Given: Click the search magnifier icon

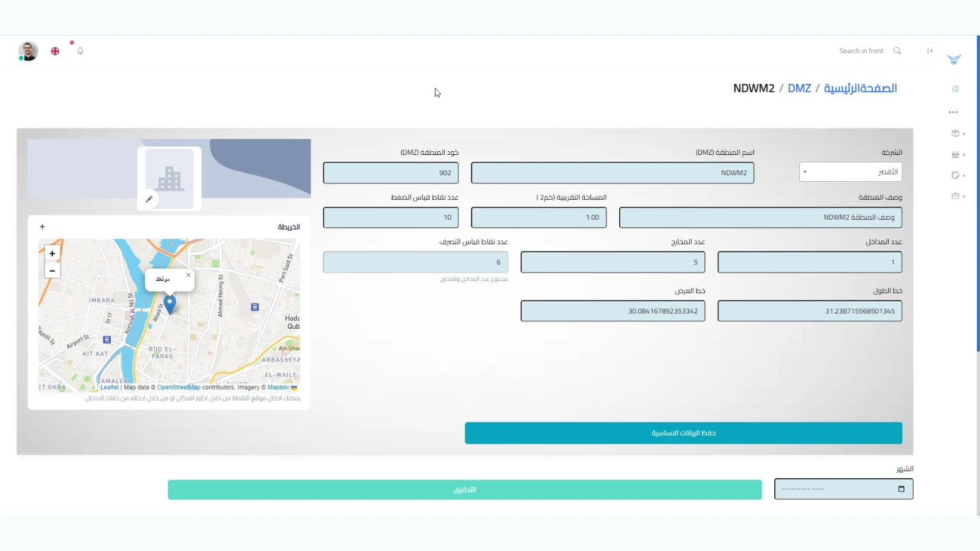Looking at the screenshot, I should (x=897, y=51).
